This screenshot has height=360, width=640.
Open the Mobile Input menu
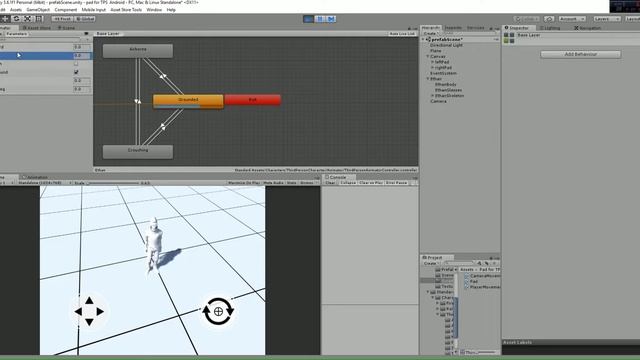pos(94,9)
